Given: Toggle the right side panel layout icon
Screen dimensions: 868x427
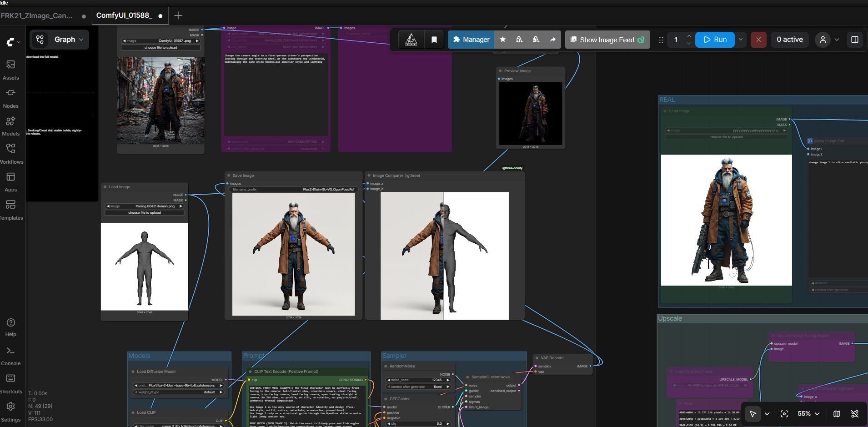Looking at the screenshot, I should 855,40.
